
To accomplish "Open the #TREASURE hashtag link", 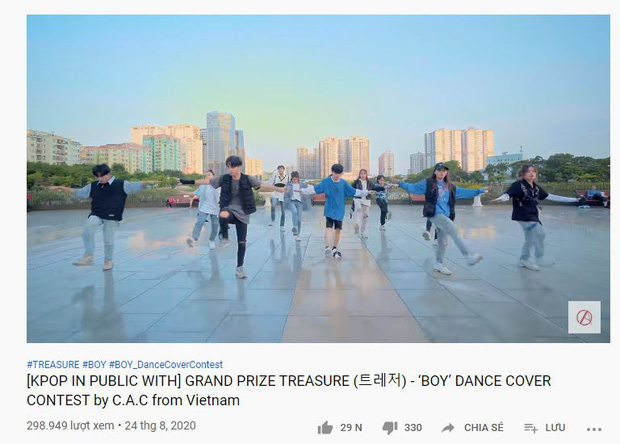I will (53, 365).
